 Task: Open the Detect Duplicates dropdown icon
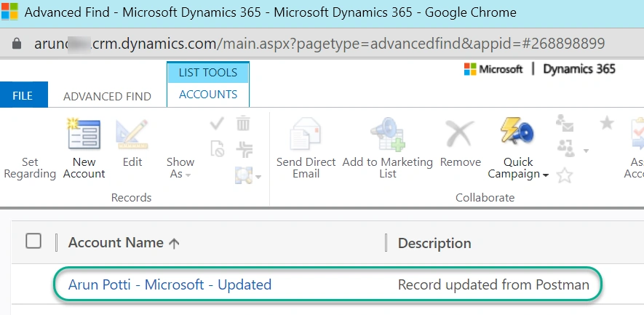point(248,175)
